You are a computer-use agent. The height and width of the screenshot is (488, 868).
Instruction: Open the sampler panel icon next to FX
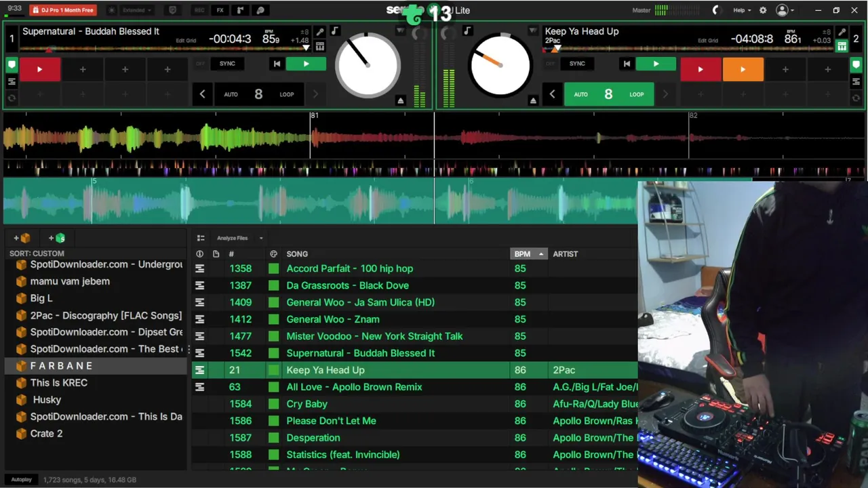tap(240, 10)
